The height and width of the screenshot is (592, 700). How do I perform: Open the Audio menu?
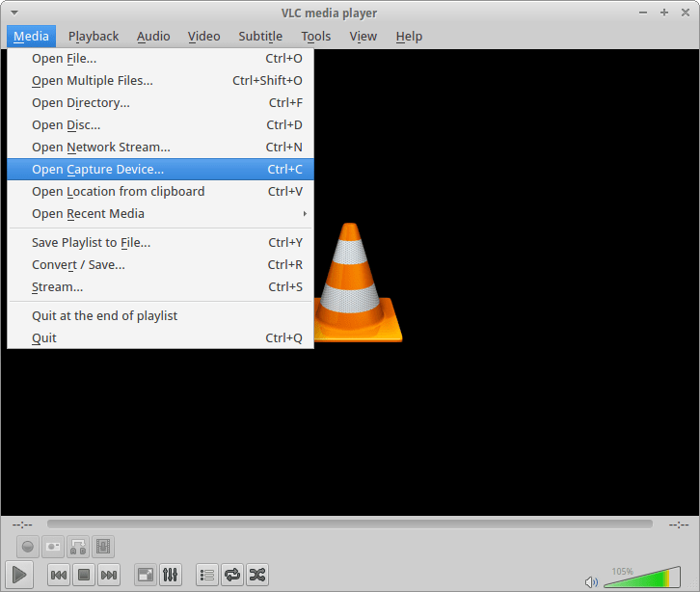pyautogui.click(x=153, y=37)
